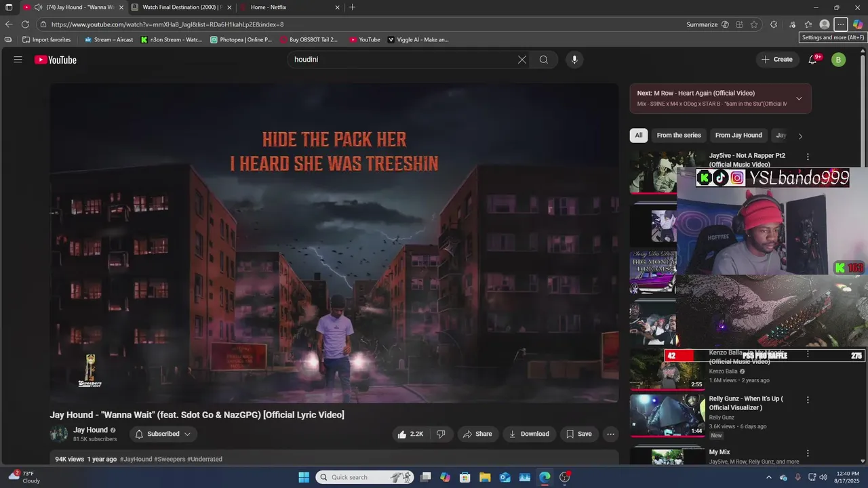Click the #Underrated hashtag

tap(205, 459)
